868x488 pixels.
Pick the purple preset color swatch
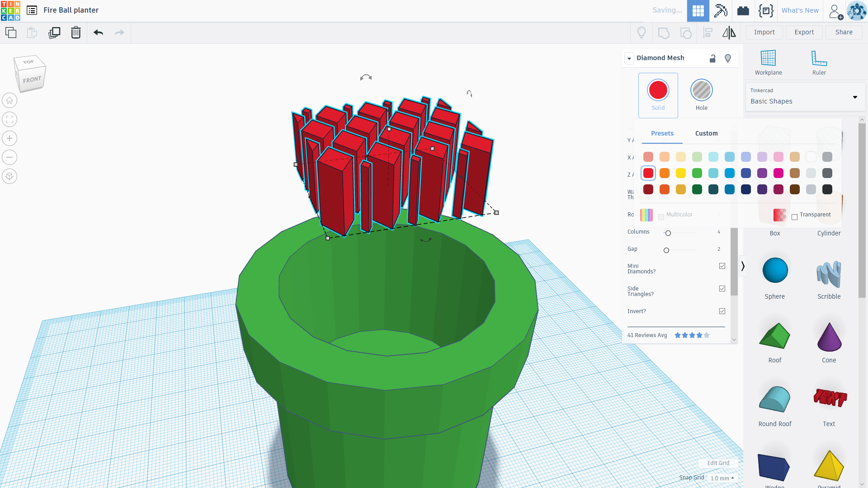[762, 173]
